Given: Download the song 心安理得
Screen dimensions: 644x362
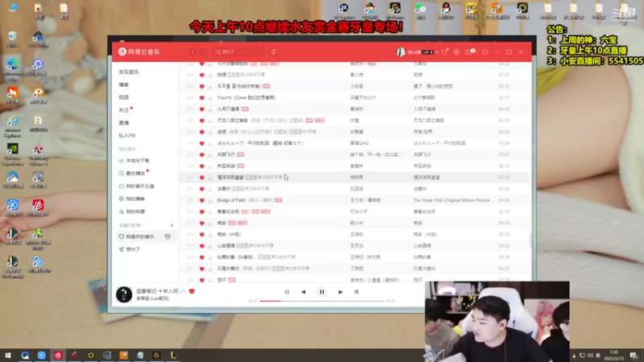Looking at the screenshot, I should [210, 246].
